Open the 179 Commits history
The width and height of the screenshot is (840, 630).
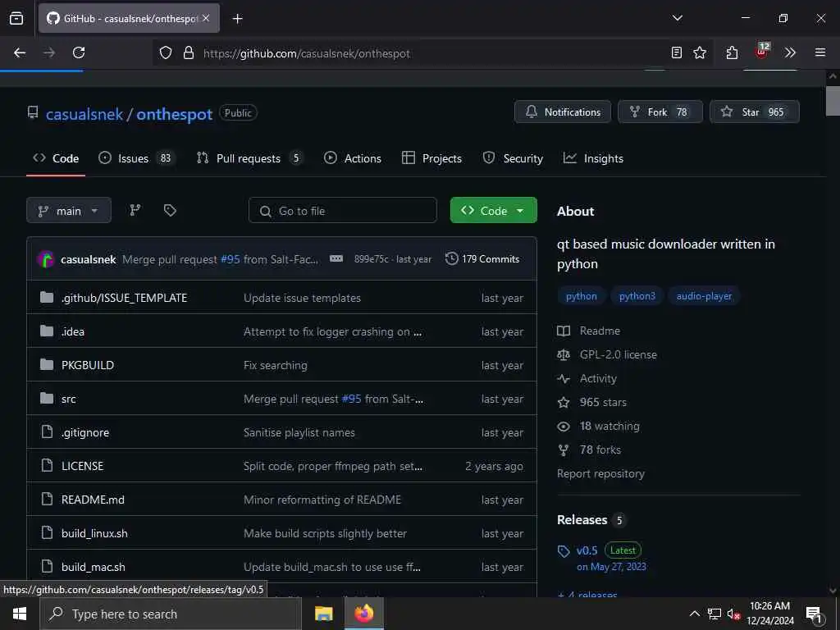pos(482,258)
